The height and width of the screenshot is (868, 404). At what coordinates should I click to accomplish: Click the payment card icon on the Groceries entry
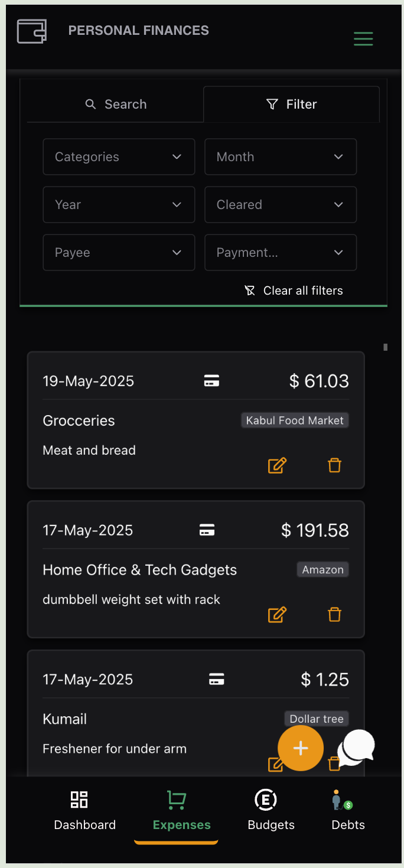point(211,380)
